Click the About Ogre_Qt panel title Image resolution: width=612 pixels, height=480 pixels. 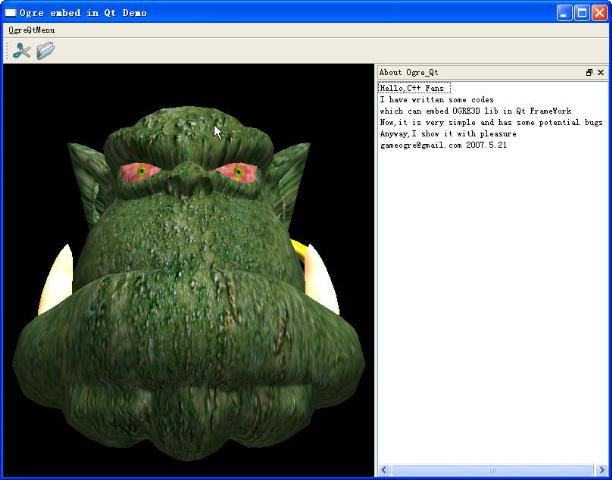[x=409, y=73]
